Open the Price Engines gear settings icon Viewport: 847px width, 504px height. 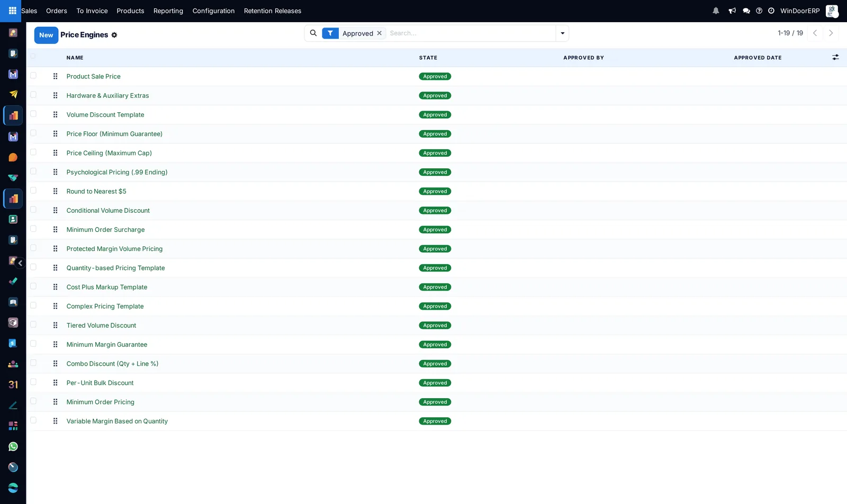(x=114, y=35)
